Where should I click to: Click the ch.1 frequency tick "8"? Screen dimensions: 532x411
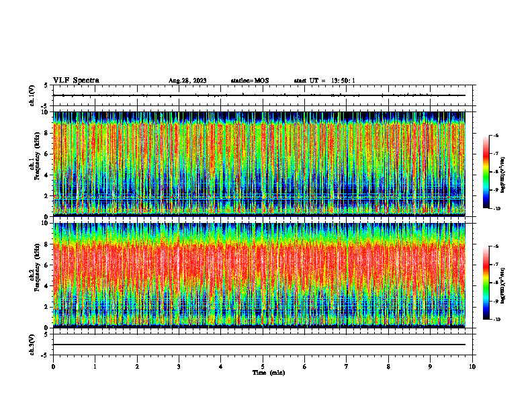coord(46,133)
